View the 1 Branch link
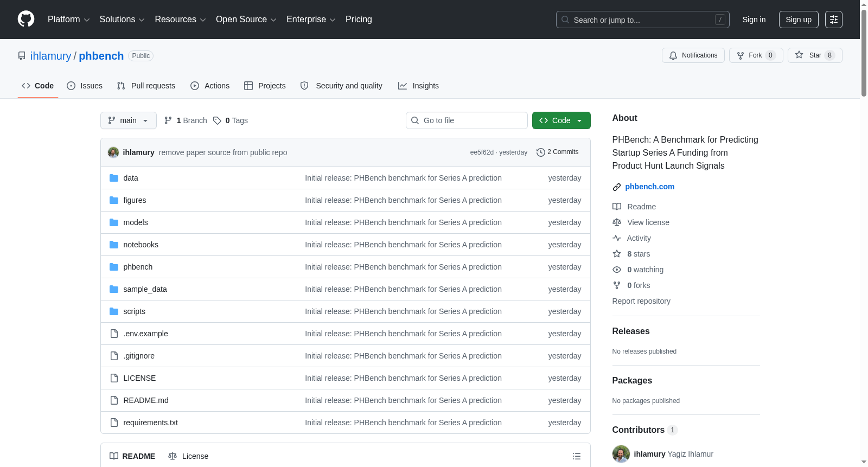Viewport: 868px width, 467px height. (x=186, y=120)
